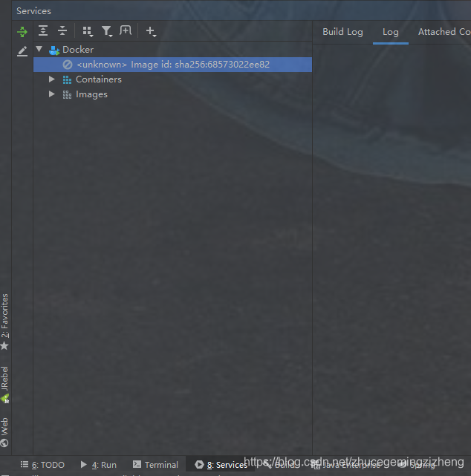
Task: Click the Favorites star icon
Action: [x=4, y=345]
